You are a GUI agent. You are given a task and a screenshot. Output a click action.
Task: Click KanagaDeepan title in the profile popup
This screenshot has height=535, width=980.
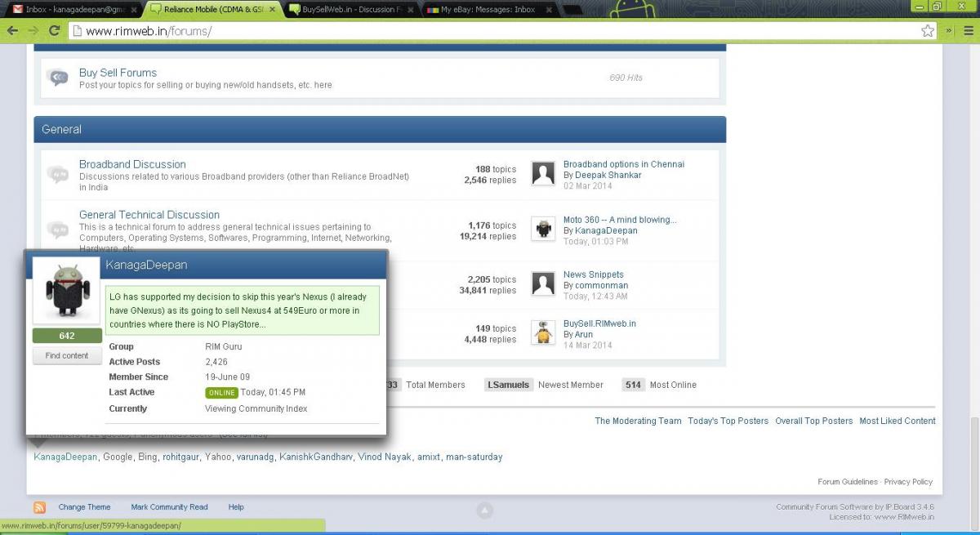[147, 265]
